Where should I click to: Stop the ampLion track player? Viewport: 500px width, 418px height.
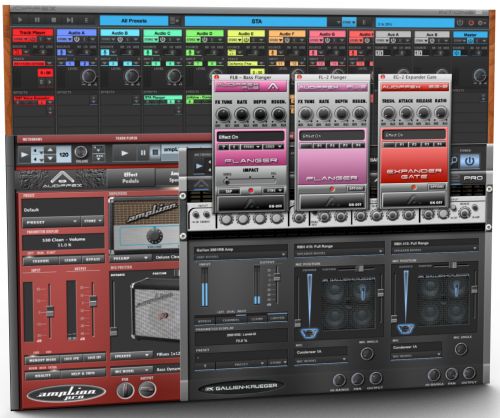point(155,153)
